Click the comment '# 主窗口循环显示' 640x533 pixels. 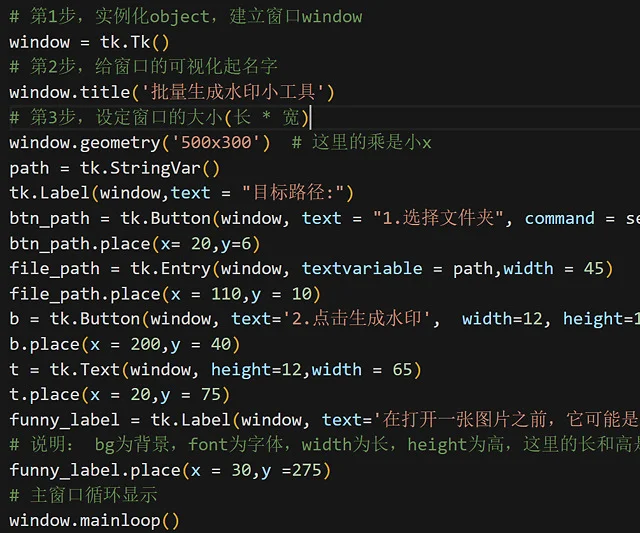coord(83,495)
